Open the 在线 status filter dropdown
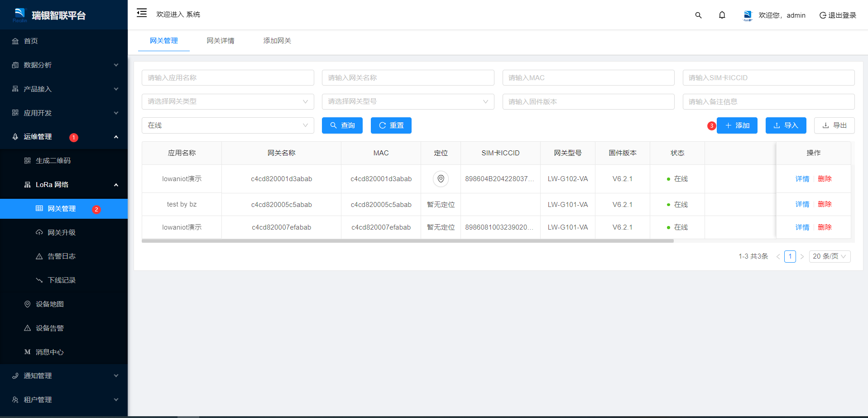The width and height of the screenshot is (868, 418). click(228, 125)
